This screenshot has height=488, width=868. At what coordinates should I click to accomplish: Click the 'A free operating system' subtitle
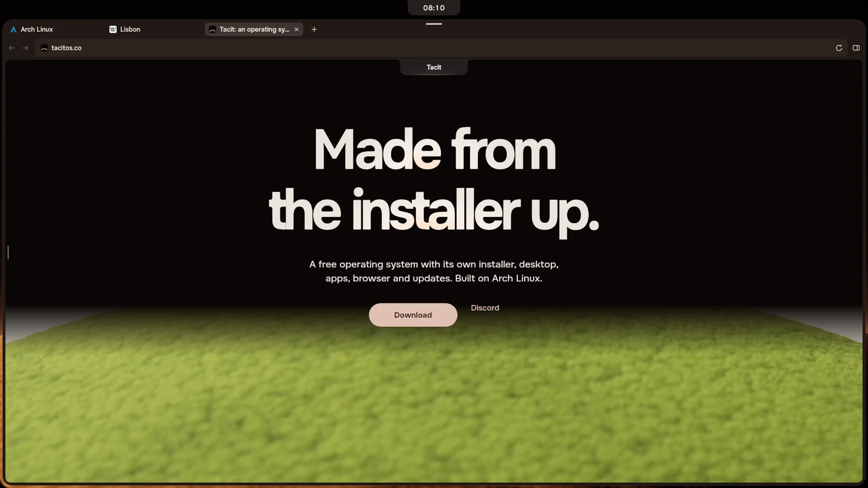coord(434,271)
